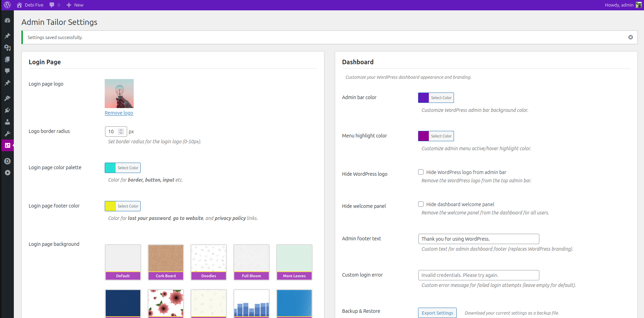Click Select Color for login page palette

[128, 168]
